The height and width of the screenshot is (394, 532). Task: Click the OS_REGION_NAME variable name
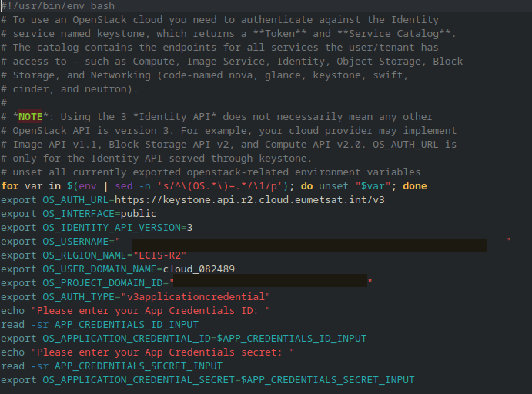pyautogui.click(x=85, y=255)
